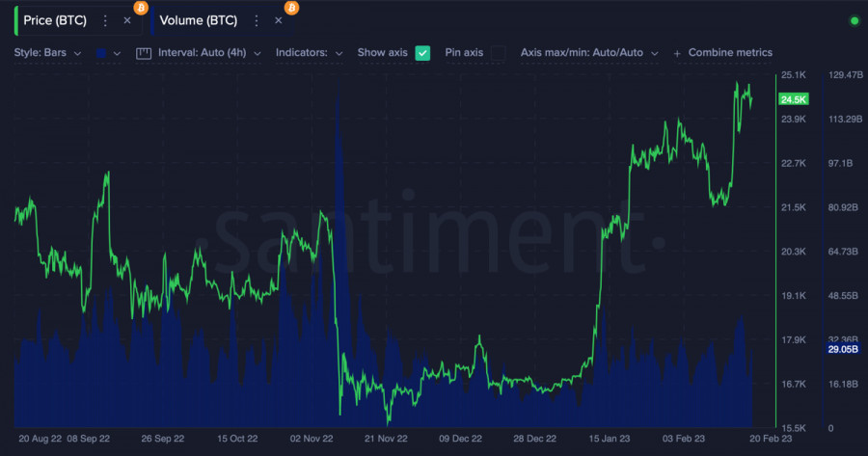Open the Price (BTC) options menu dots
The width and height of the screenshot is (868, 456).
[x=105, y=20]
